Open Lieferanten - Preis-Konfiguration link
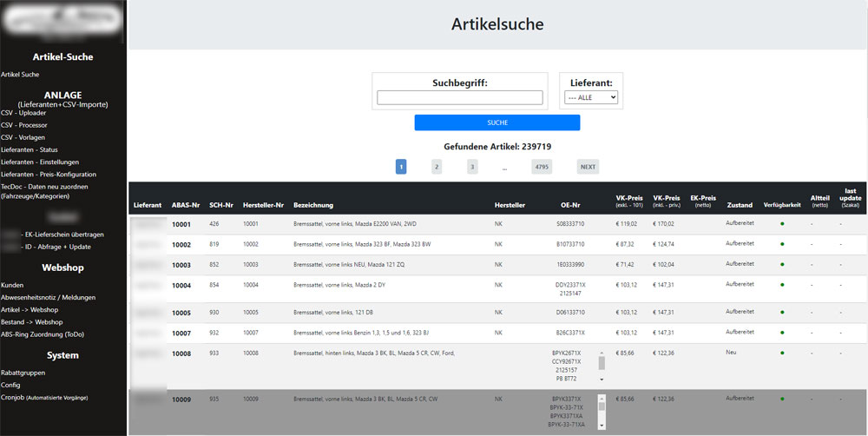 point(48,175)
